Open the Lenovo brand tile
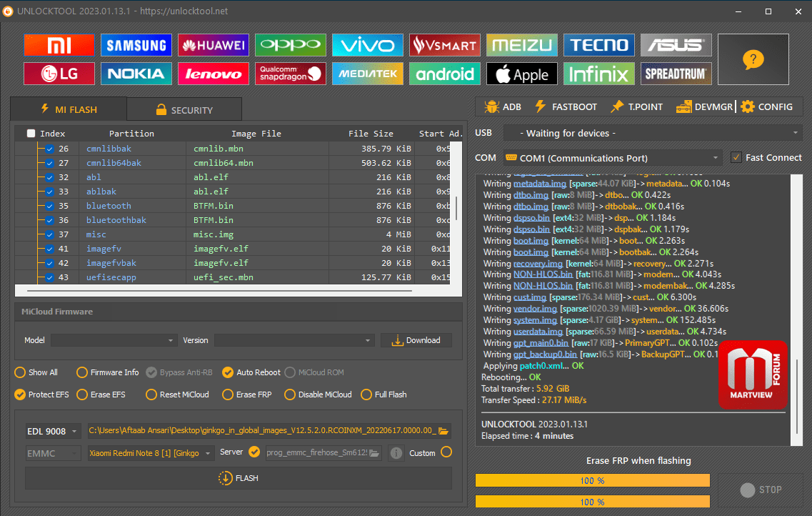This screenshot has height=516, width=812. (x=214, y=74)
